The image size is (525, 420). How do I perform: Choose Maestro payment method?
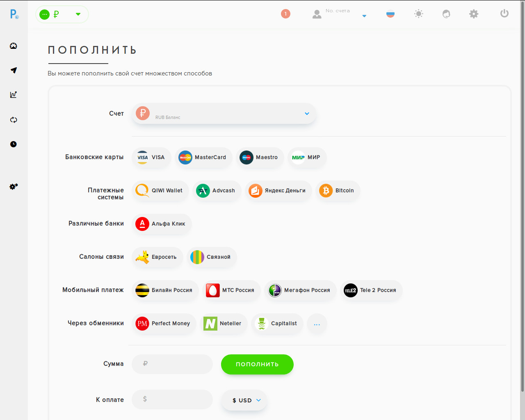pyautogui.click(x=260, y=157)
